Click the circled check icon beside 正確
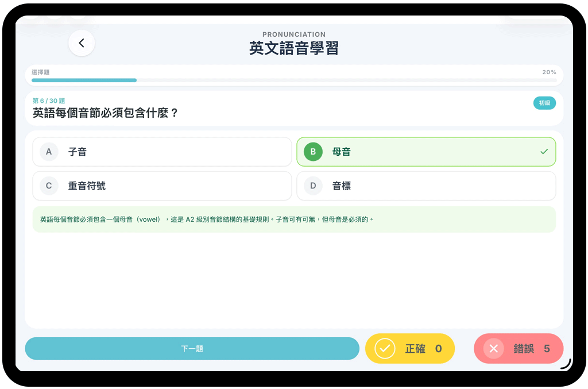588x389 pixels. tap(385, 348)
